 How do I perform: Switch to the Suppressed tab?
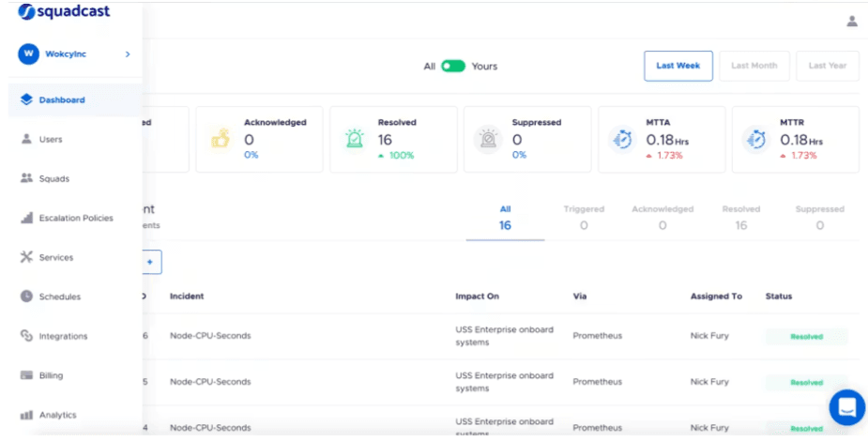[x=820, y=218]
